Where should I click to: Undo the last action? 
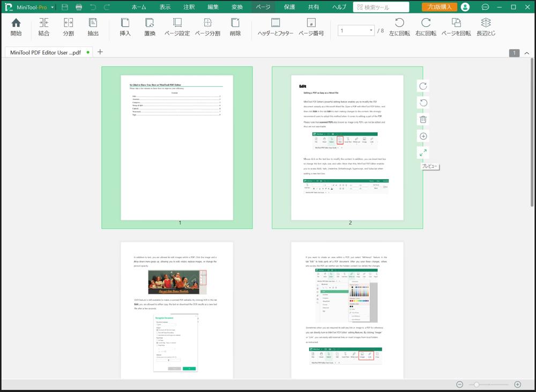[x=93, y=7]
